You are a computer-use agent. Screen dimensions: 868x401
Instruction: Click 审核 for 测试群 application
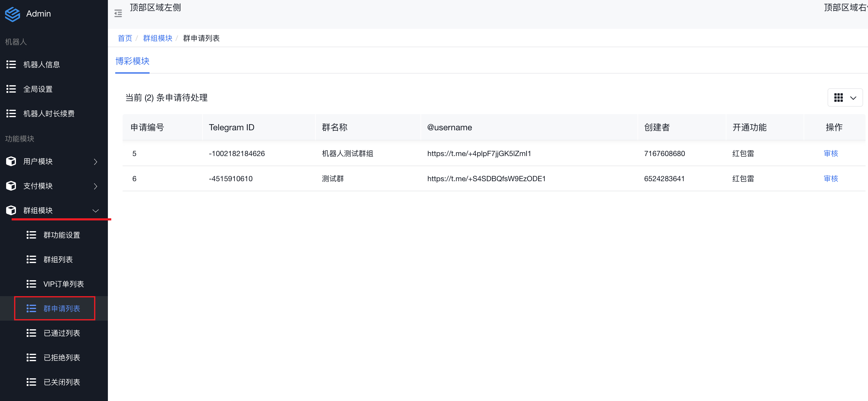tap(831, 179)
